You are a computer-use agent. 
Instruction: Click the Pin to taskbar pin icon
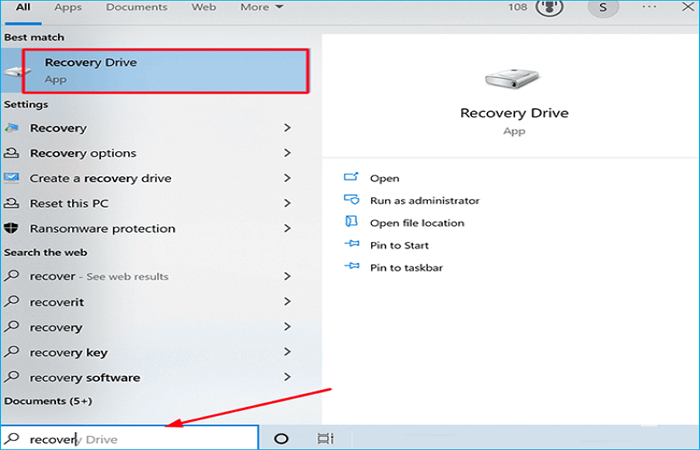click(352, 266)
